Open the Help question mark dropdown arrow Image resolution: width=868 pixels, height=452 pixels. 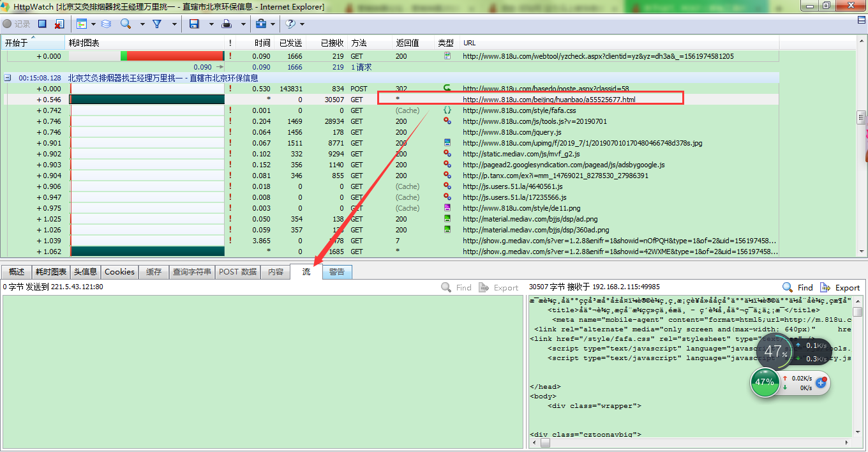pyautogui.click(x=302, y=24)
